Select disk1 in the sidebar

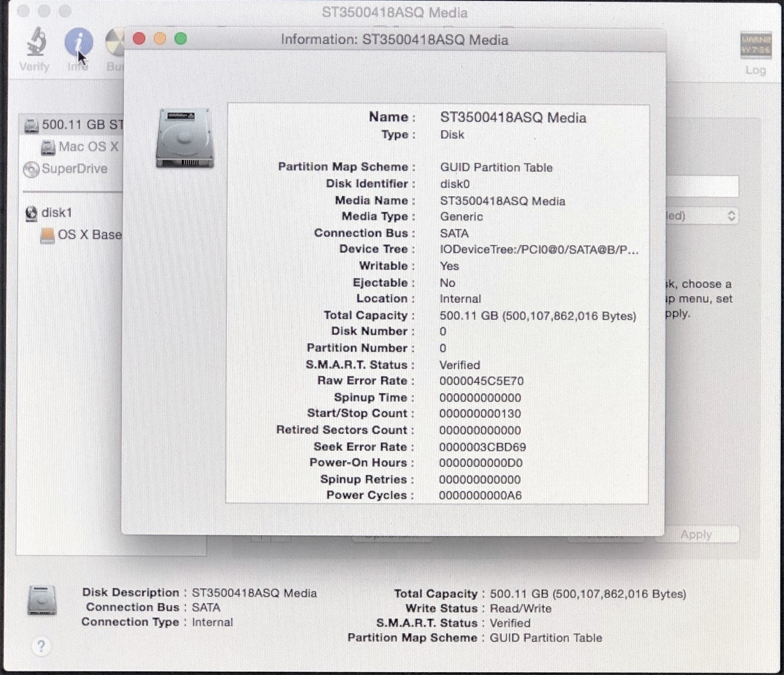(49, 213)
